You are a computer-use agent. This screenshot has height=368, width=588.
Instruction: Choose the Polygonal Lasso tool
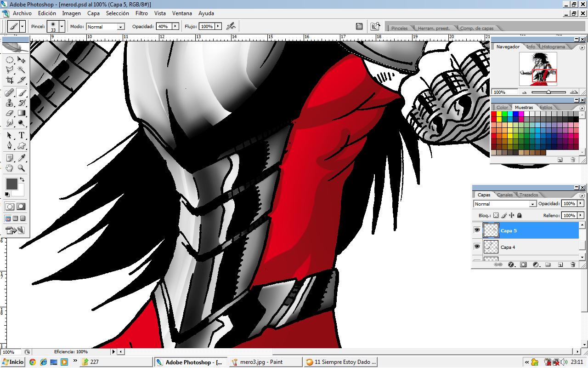point(10,70)
